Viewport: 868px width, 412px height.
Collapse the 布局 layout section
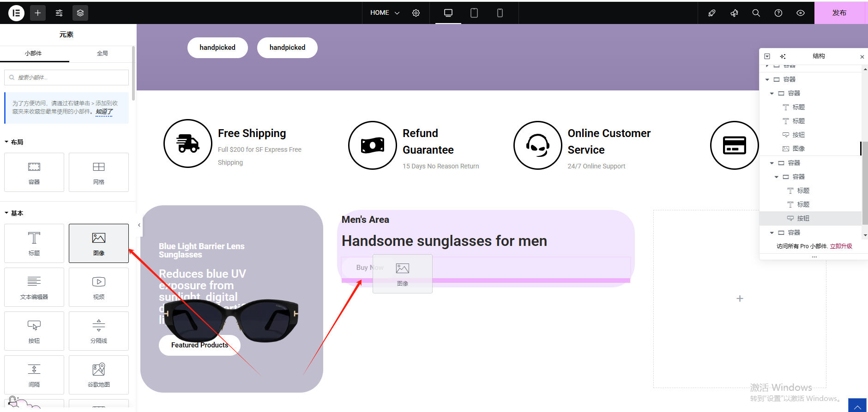14,142
